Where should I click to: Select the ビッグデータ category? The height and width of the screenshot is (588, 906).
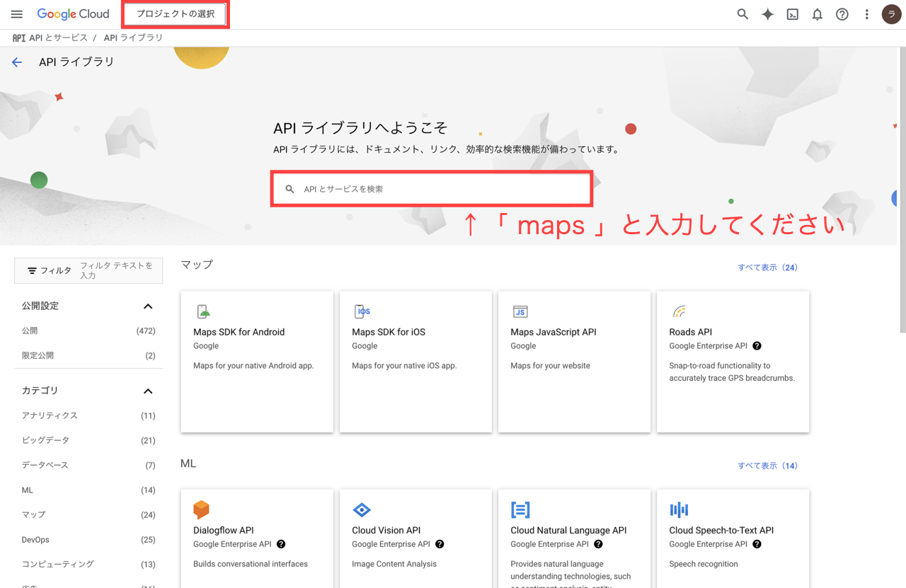pos(88,441)
